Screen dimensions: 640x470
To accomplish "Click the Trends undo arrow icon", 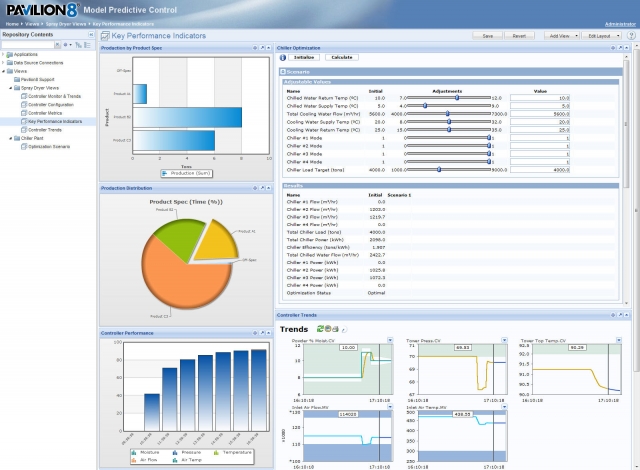I will (344, 329).
